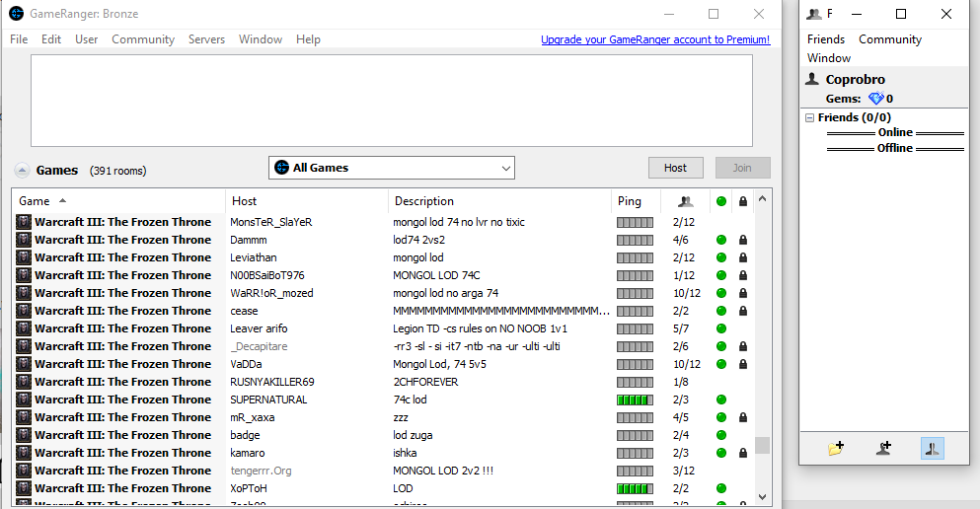The height and width of the screenshot is (509, 980).
Task: Open Window menu in the friends window
Action: coord(829,58)
